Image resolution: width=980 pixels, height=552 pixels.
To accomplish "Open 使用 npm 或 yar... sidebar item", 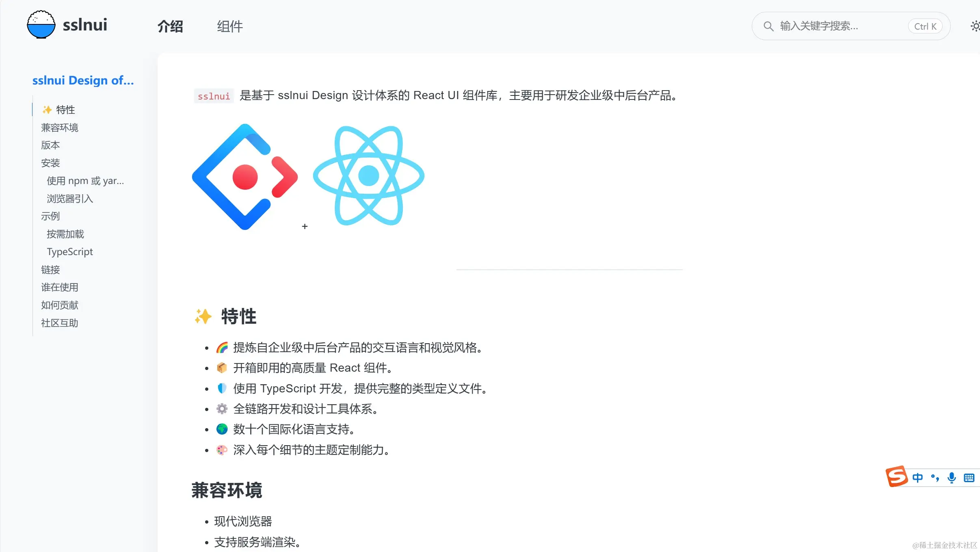I will [x=85, y=181].
